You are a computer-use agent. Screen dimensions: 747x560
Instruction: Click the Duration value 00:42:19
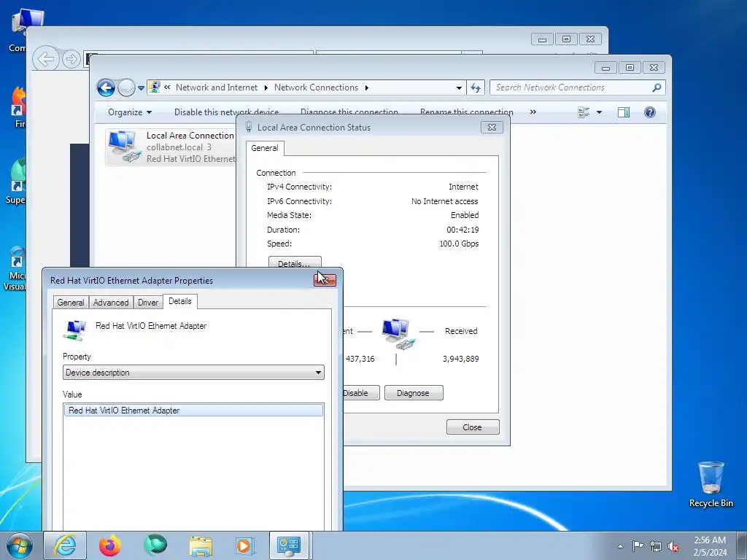pos(462,230)
